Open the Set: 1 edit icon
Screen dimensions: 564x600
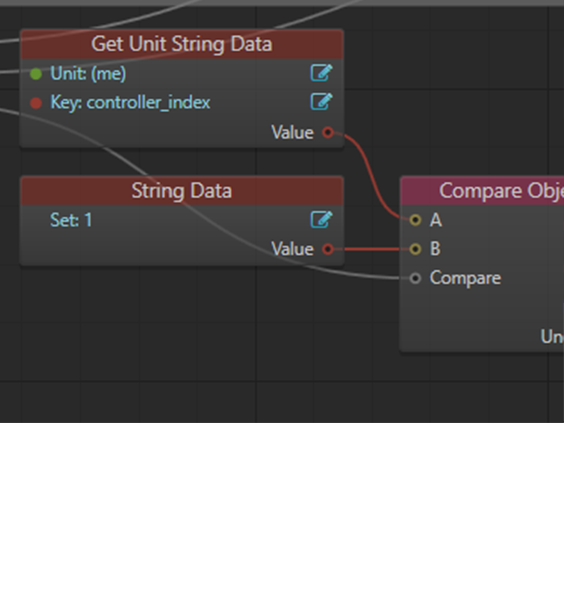[321, 220]
